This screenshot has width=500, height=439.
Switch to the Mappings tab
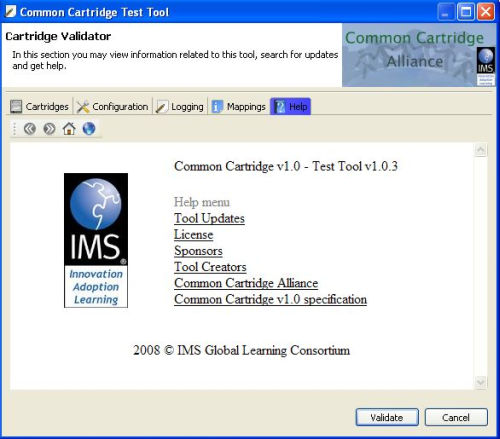[x=239, y=107]
